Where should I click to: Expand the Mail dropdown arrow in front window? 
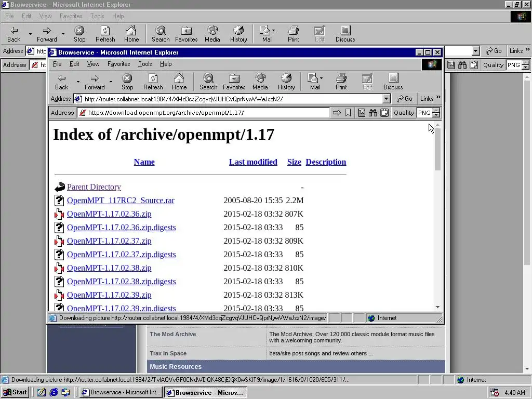321,78
